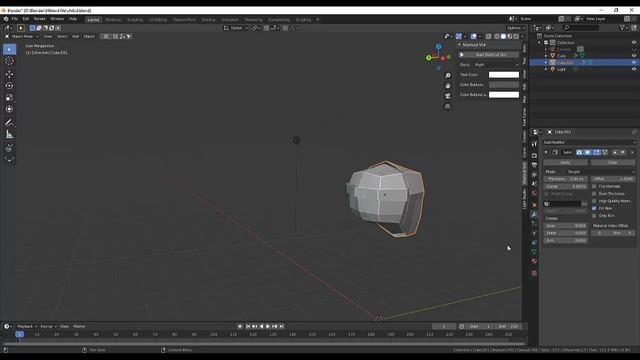Switch to the Modeling workspace tab
Viewport: 640px width, 360px height.
pyautogui.click(x=113, y=20)
